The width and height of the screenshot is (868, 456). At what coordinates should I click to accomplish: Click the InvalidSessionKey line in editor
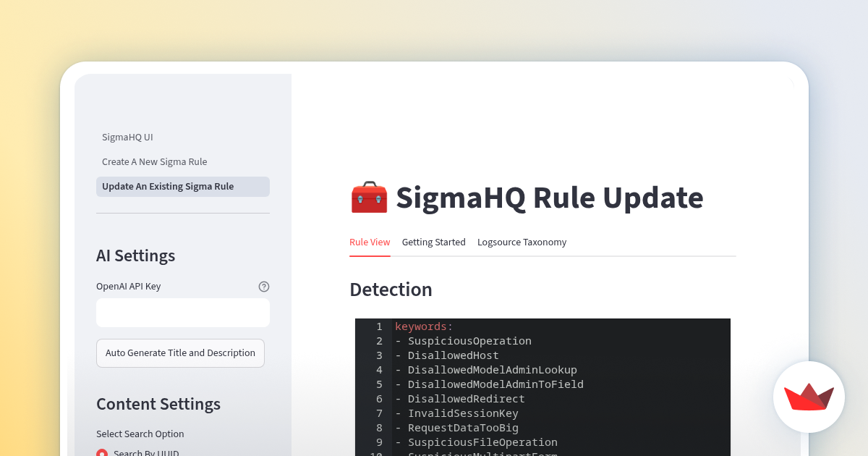click(456, 413)
